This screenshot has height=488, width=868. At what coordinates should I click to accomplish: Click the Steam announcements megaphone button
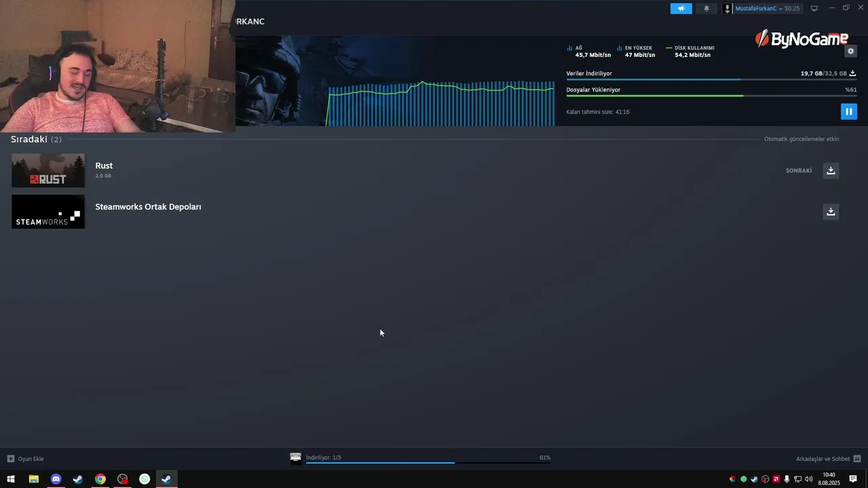coord(681,9)
